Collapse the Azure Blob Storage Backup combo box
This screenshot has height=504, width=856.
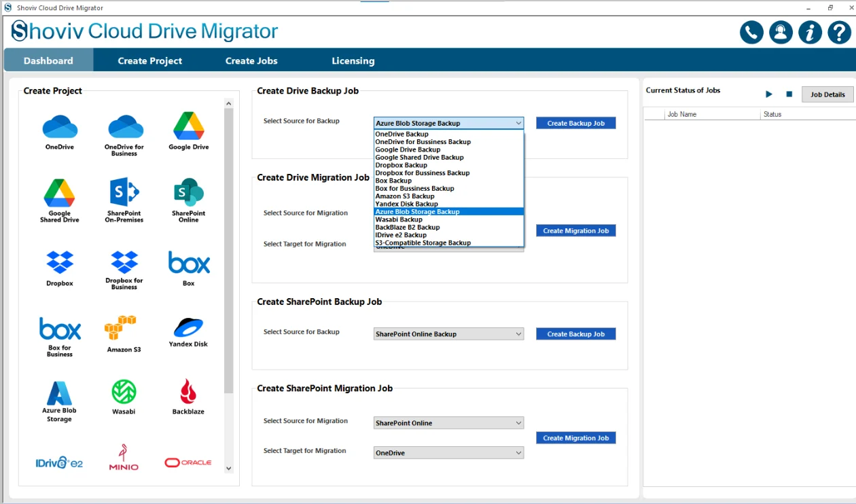449,123
